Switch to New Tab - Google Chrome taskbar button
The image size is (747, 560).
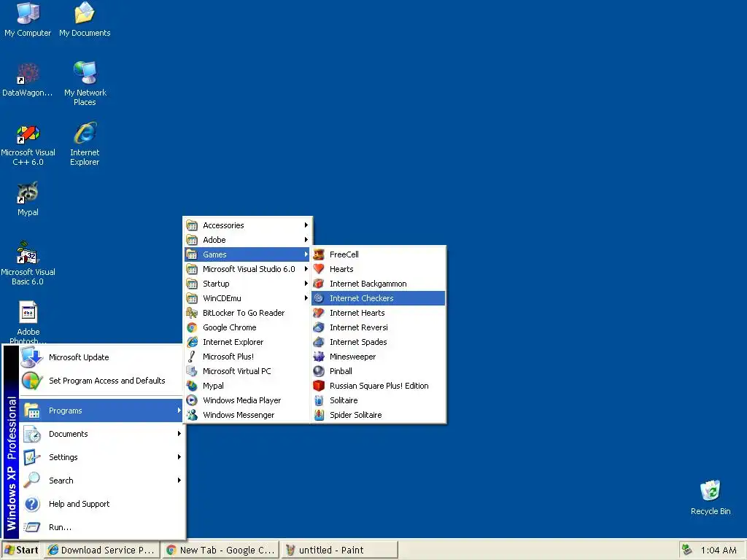coord(220,550)
